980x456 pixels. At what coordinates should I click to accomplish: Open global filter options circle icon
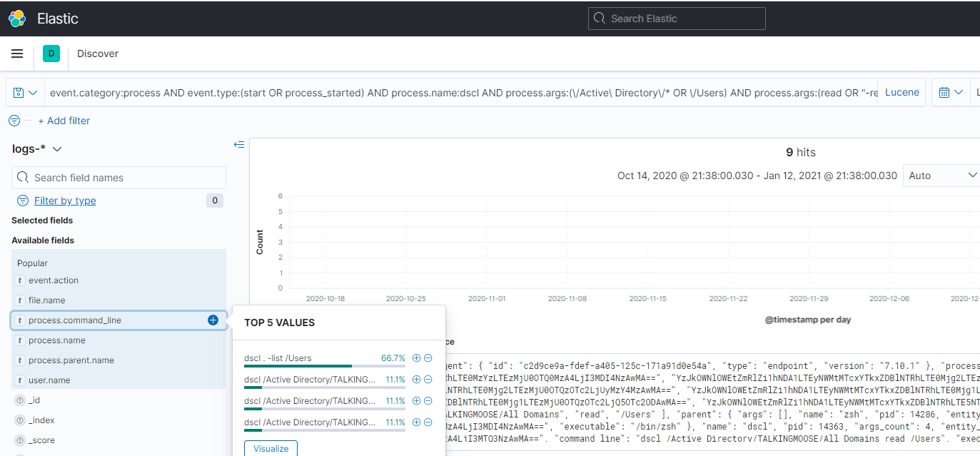pyautogui.click(x=14, y=121)
